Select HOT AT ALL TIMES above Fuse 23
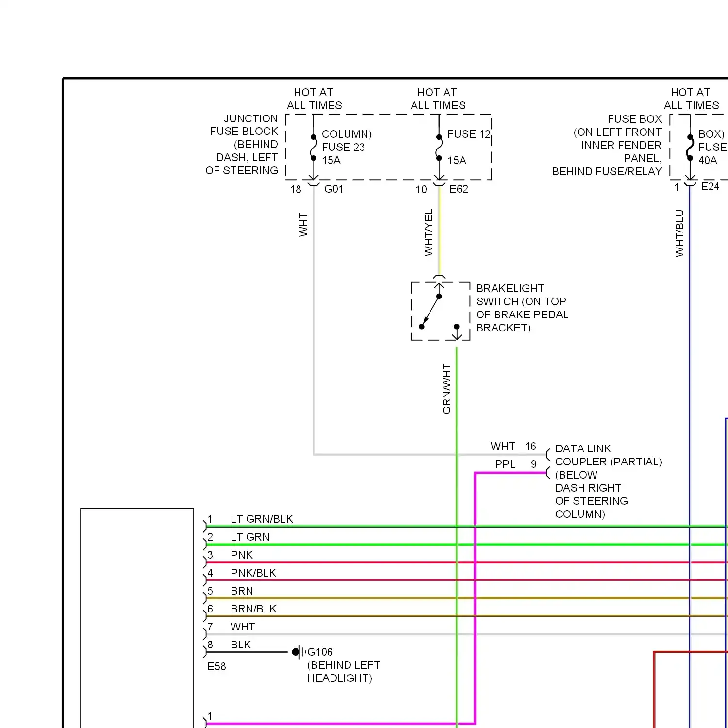 coord(314,99)
